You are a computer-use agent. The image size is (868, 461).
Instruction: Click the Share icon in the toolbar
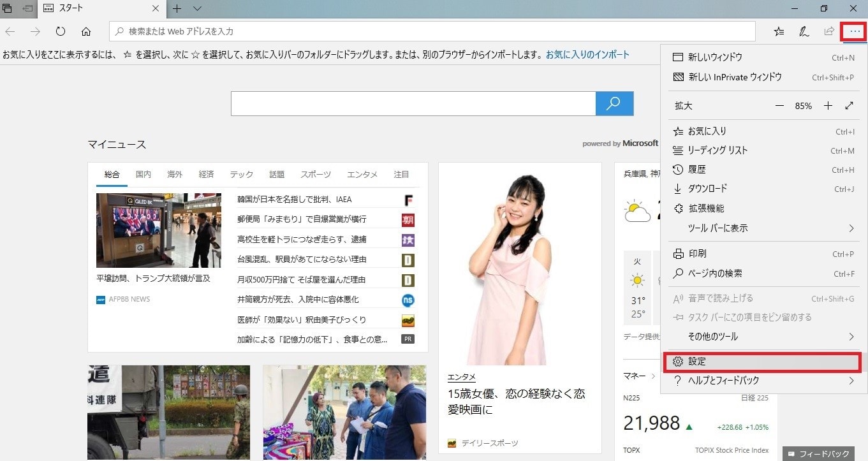tap(828, 31)
